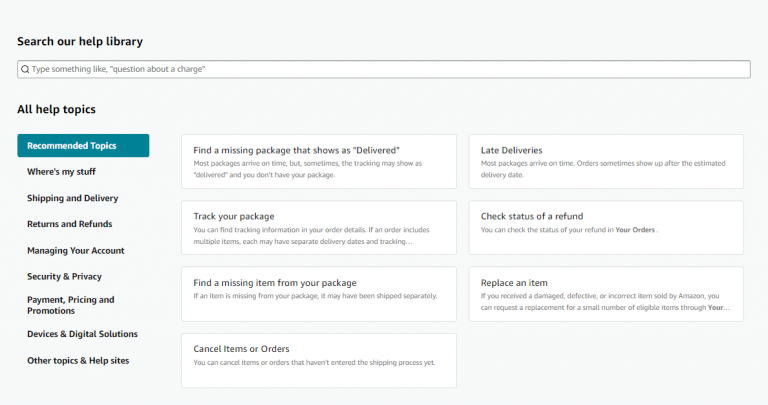The height and width of the screenshot is (405, 768).
Task: Open Where's my stuff topic
Action: pyautogui.click(x=61, y=172)
